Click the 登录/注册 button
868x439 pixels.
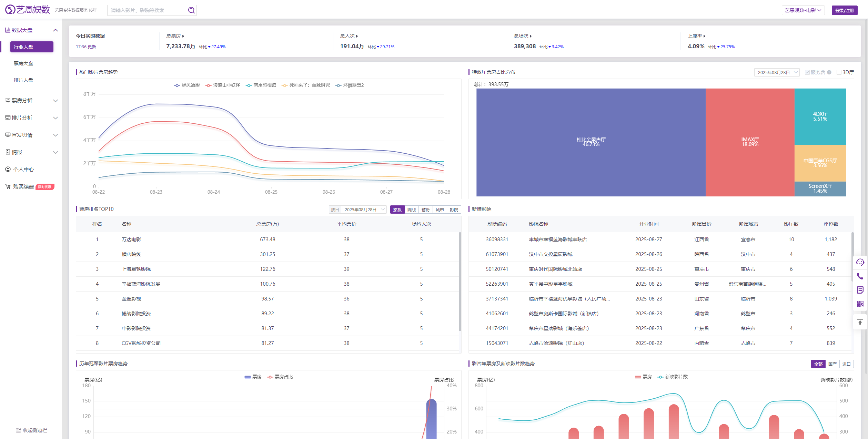[844, 10]
